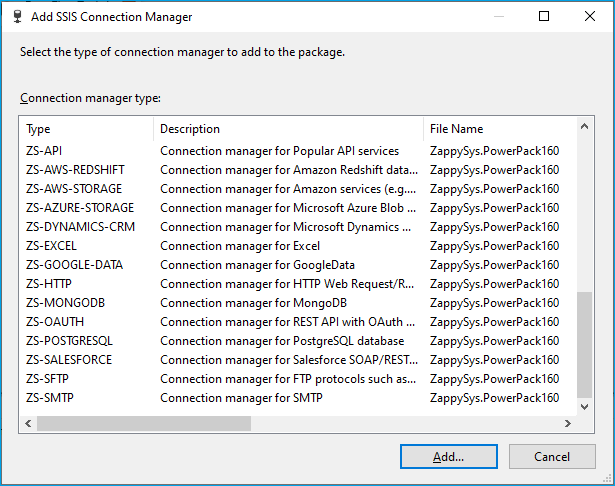This screenshot has width=615, height=486.
Task: Click the horizontal scroll right arrow
Action: coord(568,423)
